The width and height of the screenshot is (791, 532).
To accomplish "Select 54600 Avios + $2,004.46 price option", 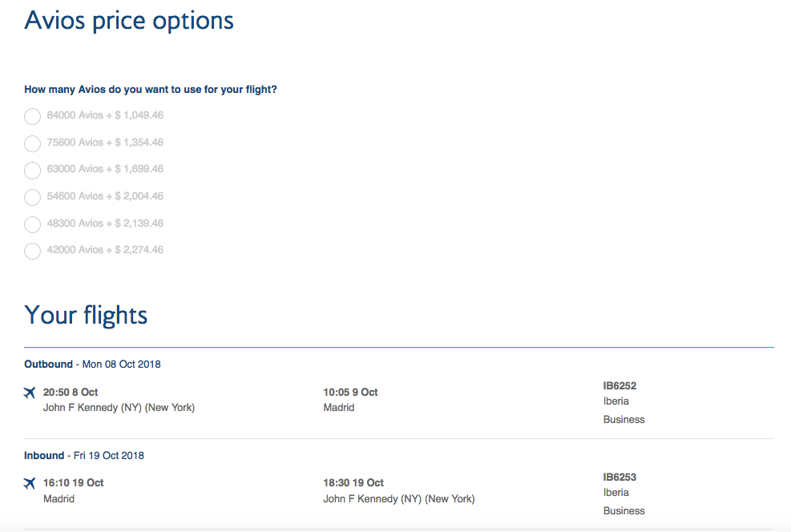I will (32, 197).
